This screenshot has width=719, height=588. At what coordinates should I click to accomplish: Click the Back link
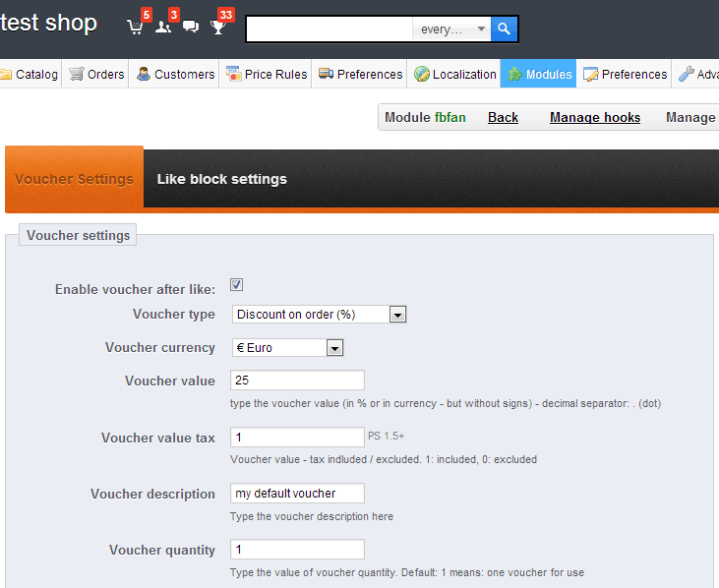(x=503, y=117)
